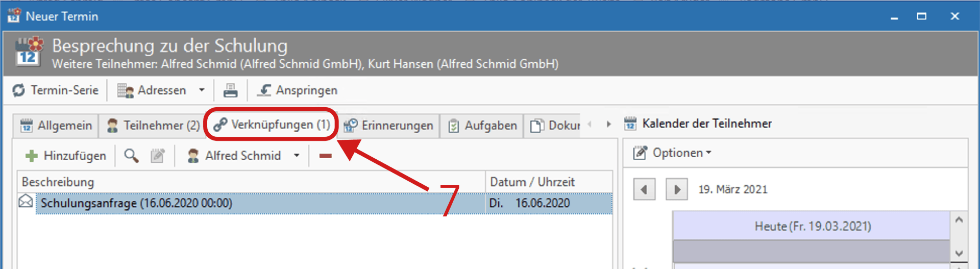Open the Optionen dropdown
This screenshot has width=980, height=269.
[x=672, y=153]
